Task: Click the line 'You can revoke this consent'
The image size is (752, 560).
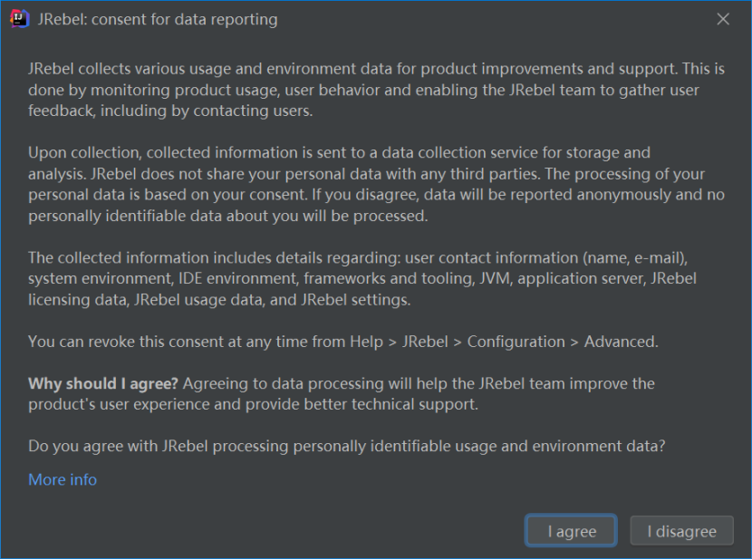Action: tap(342, 342)
